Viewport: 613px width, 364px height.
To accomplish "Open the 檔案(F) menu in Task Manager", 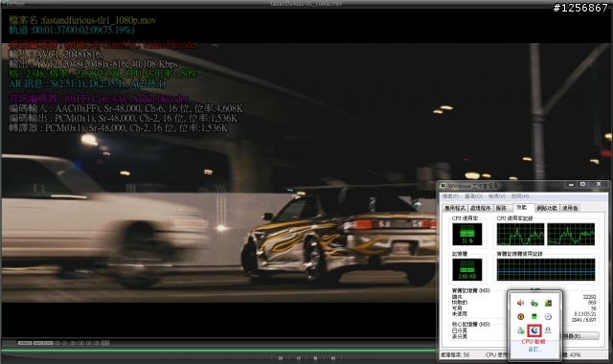I will 450,196.
